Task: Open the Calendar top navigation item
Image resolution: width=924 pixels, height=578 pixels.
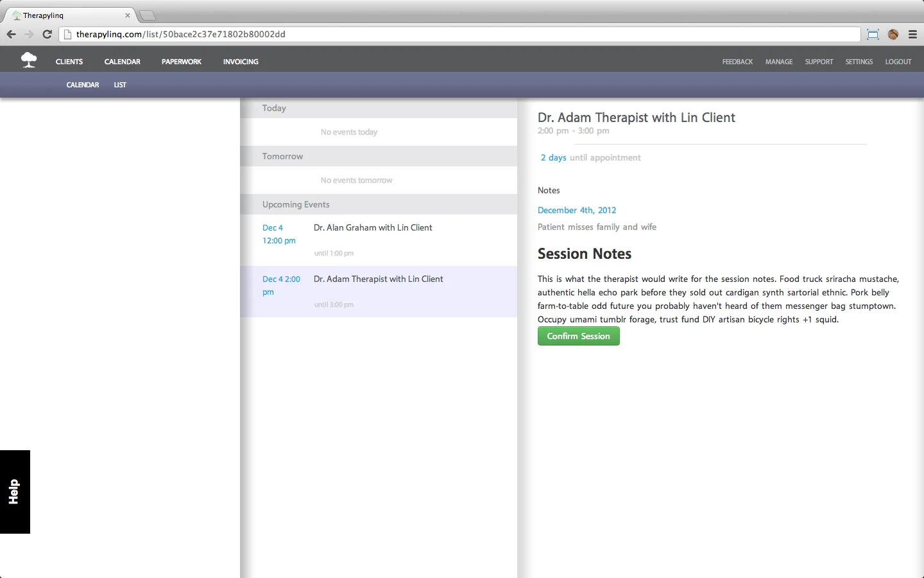Action: 123,62
